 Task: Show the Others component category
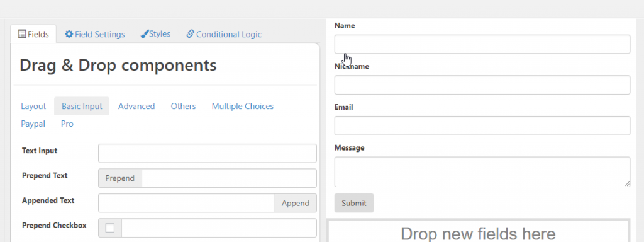pos(183,106)
